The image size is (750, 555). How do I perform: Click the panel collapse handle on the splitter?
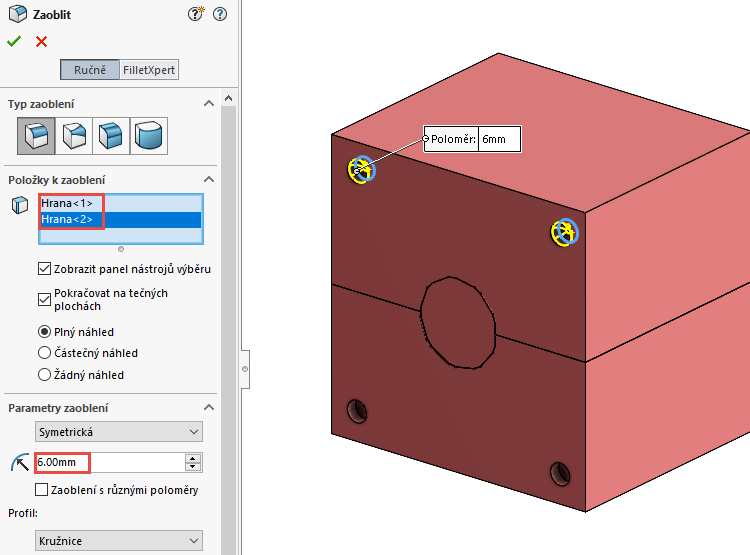(245, 369)
